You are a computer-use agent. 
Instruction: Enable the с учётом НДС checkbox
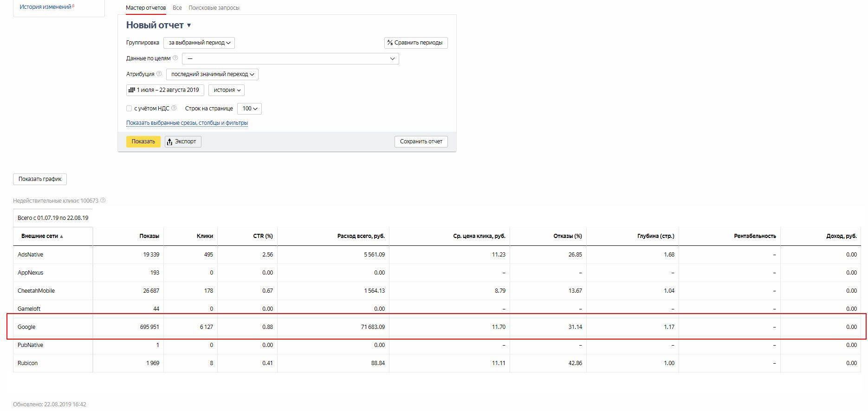click(129, 109)
